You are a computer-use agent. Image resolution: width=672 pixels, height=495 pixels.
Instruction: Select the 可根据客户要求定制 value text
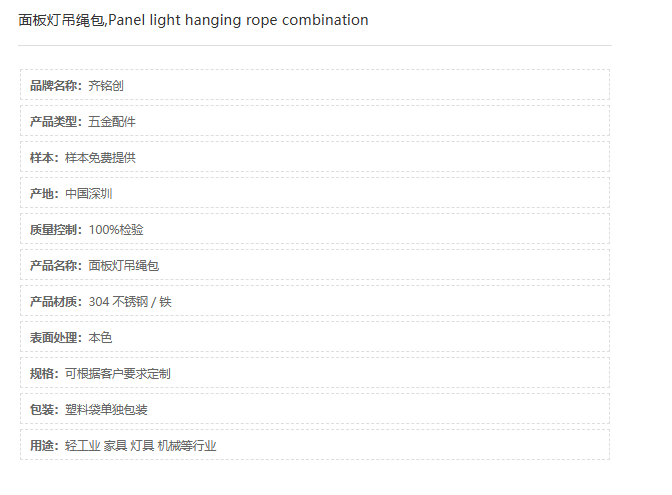(x=118, y=374)
